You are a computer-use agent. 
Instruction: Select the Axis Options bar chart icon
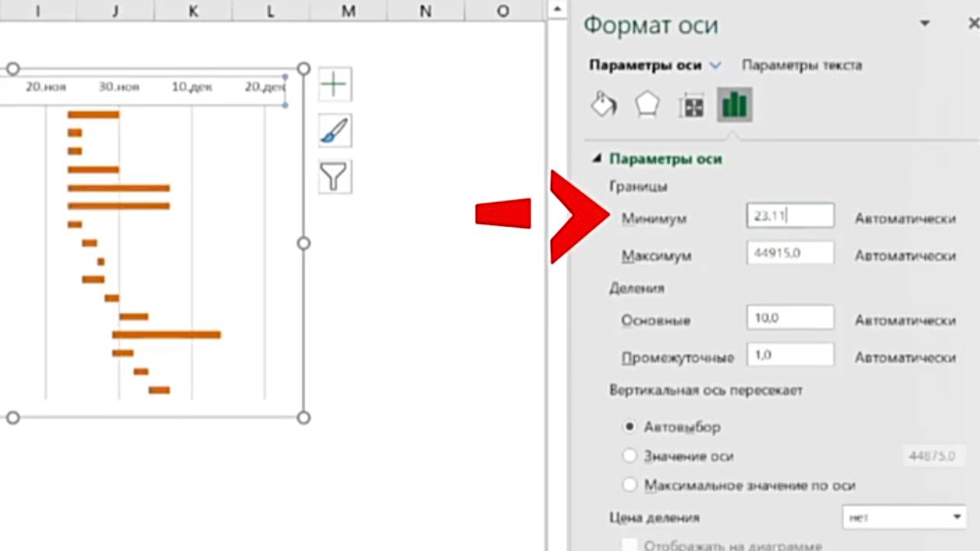(x=734, y=105)
